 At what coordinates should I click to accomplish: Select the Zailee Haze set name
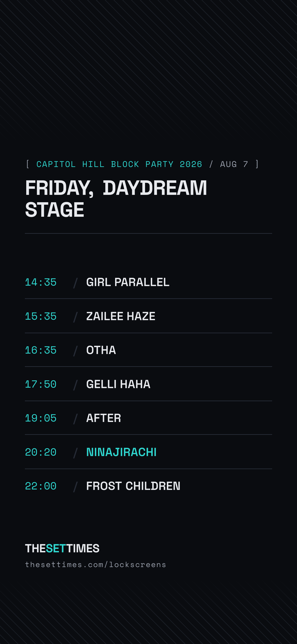tap(121, 316)
